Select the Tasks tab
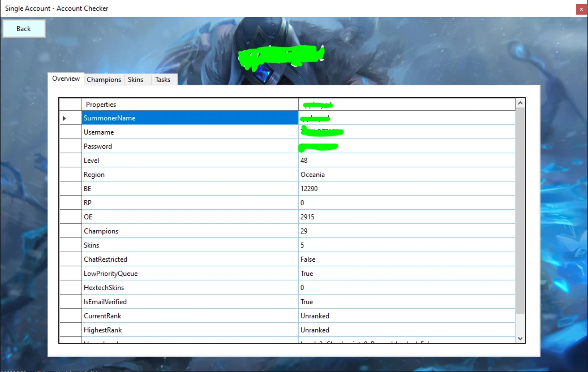 coord(163,80)
